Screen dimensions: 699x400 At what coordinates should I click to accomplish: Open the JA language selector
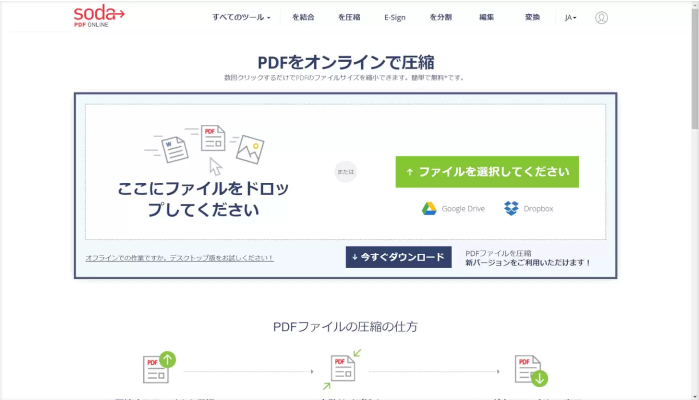[x=570, y=17]
